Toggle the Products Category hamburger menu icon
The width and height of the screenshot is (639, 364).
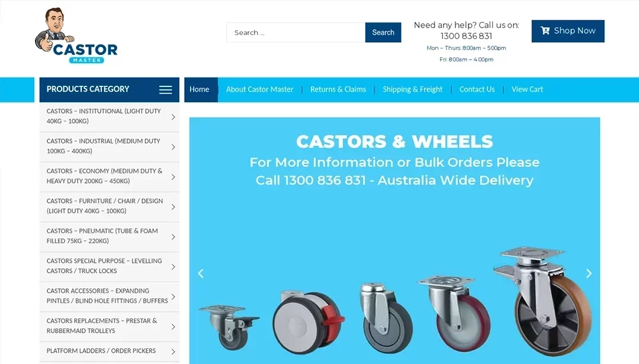(x=165, y=90)
